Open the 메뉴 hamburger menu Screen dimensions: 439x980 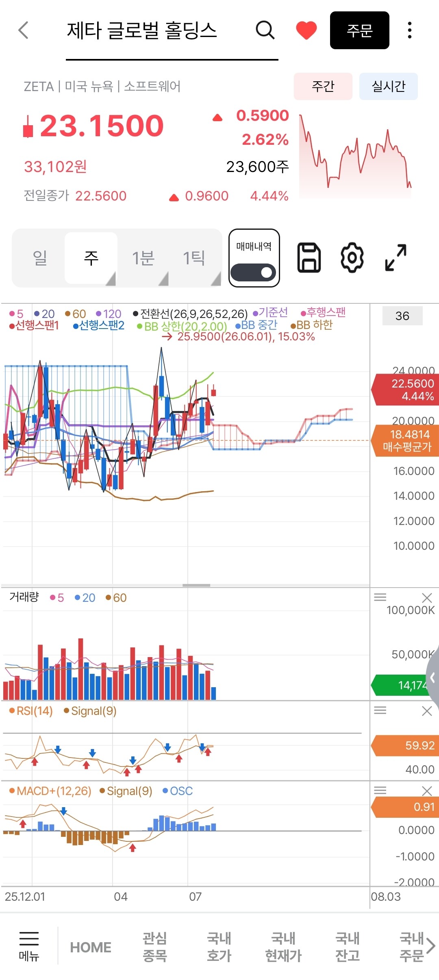[29, 946]
